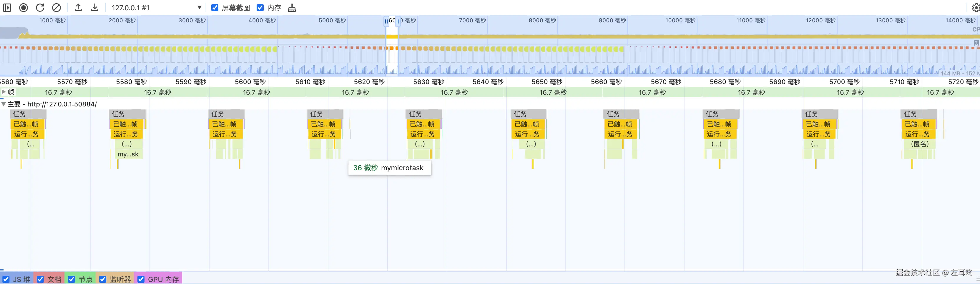The width and height of the screenshot is (980, 284).
Task: Uncheck the 文档 counter
Action: click(40, 279)
